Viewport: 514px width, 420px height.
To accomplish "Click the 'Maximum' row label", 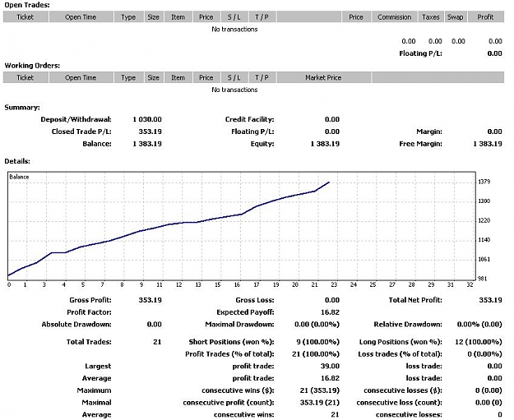I will (x=95, y=390).
